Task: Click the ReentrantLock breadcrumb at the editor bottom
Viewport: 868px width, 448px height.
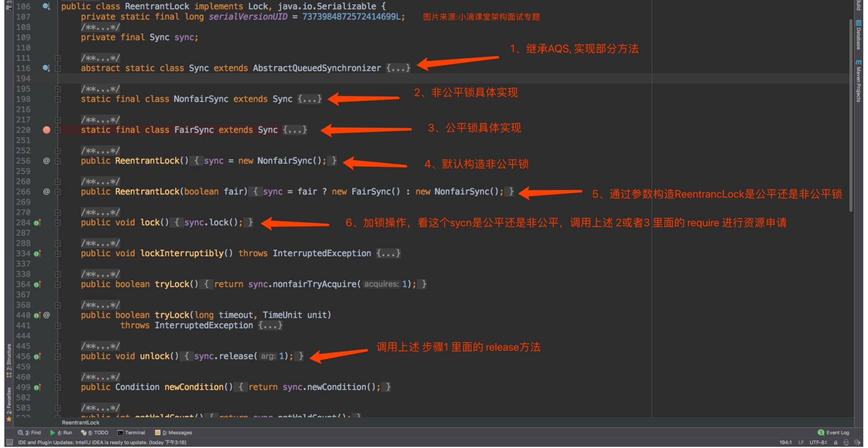Action: coord(80,422)
